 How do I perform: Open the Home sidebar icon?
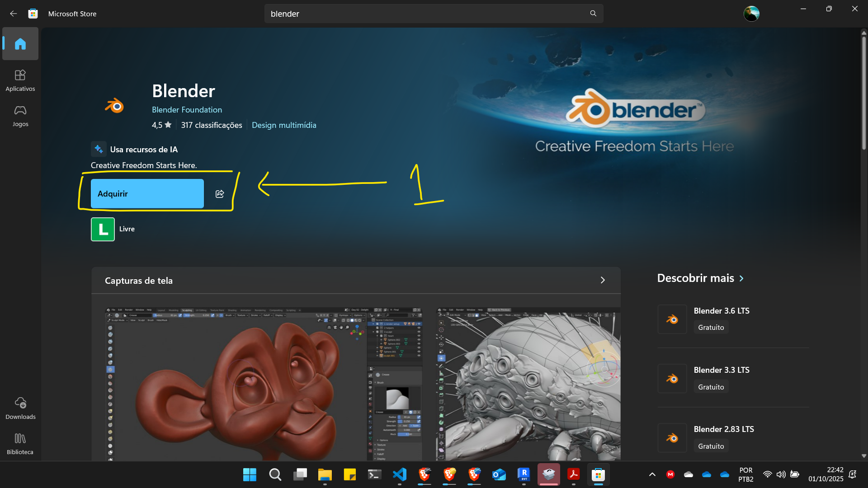coord(20,44)
